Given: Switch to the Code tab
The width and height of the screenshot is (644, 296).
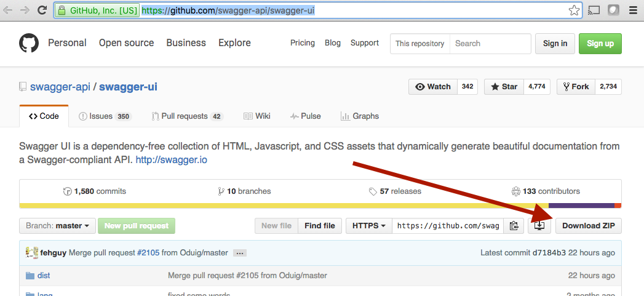Looking at the screenshot, I should point(44,116).
